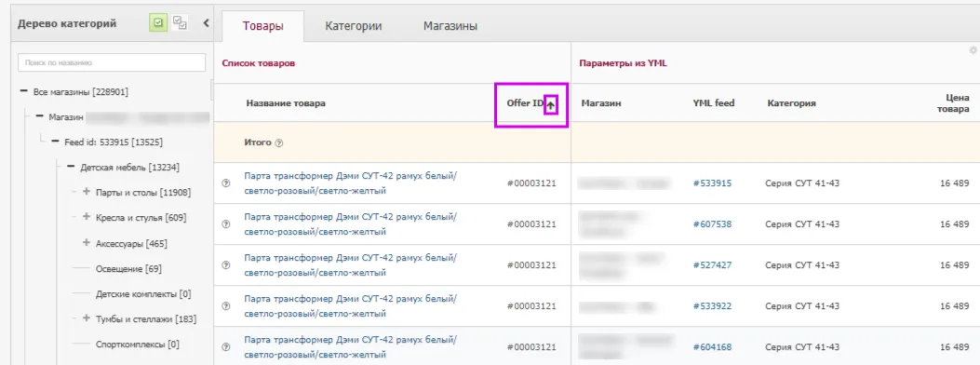Sort by Цена товара column header
This screenshot has height=365, width=980.
953,103
